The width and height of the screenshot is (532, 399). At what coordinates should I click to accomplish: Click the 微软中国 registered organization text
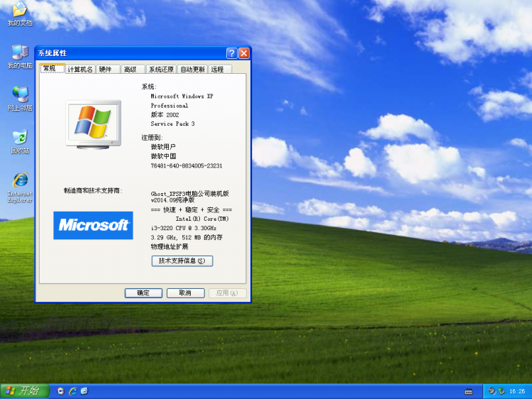click(163, 156)
